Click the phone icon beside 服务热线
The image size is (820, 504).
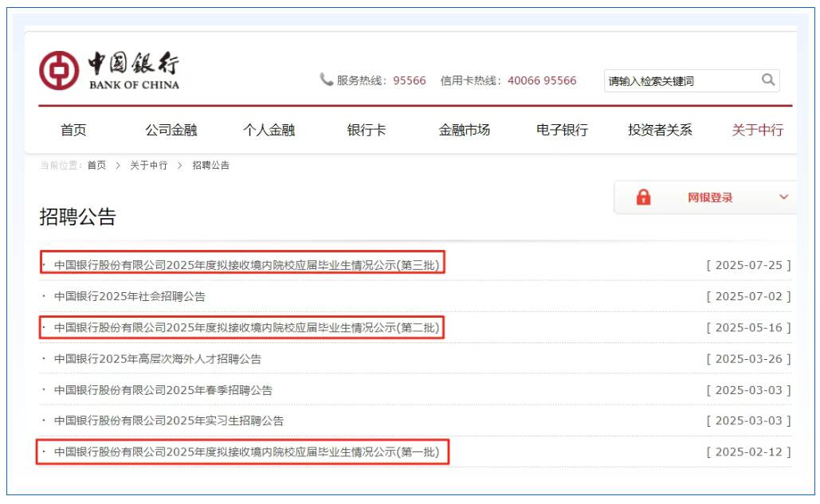click(x=327, y=80)
